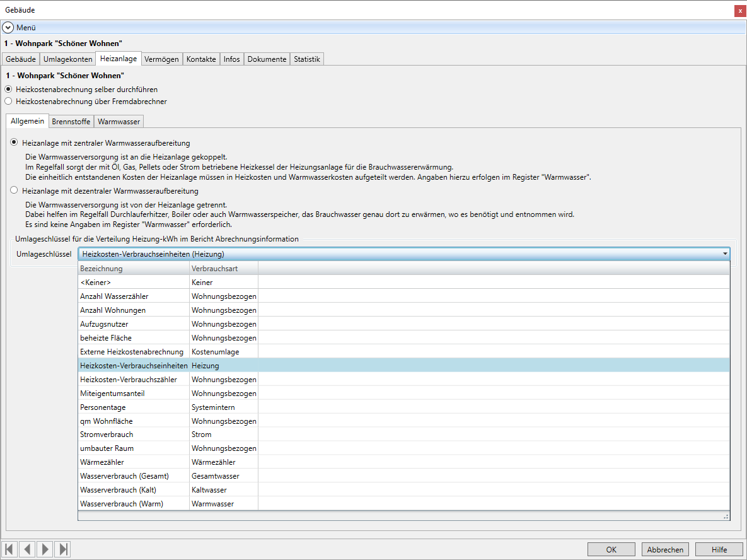Select Heizanlage mit zentraler Warmwasseraufbereitung
The width and height of the screenshot is (747, 560).
pyautogui.click(x=14, y=143)
